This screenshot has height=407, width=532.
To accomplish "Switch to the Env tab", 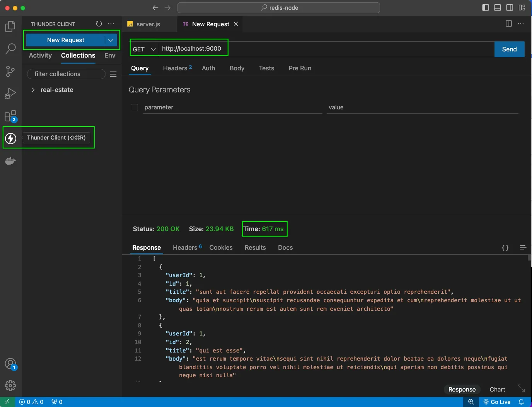I will (x=110, y=55).
